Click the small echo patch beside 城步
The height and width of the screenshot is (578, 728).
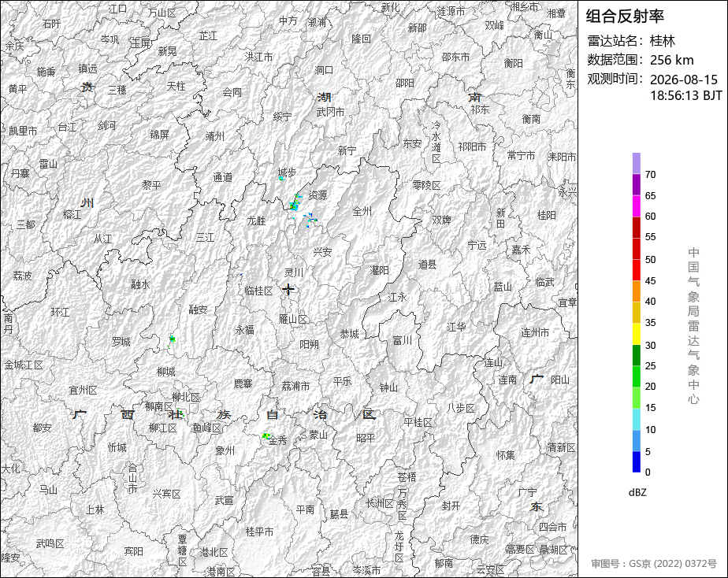(x=281, y=178)
